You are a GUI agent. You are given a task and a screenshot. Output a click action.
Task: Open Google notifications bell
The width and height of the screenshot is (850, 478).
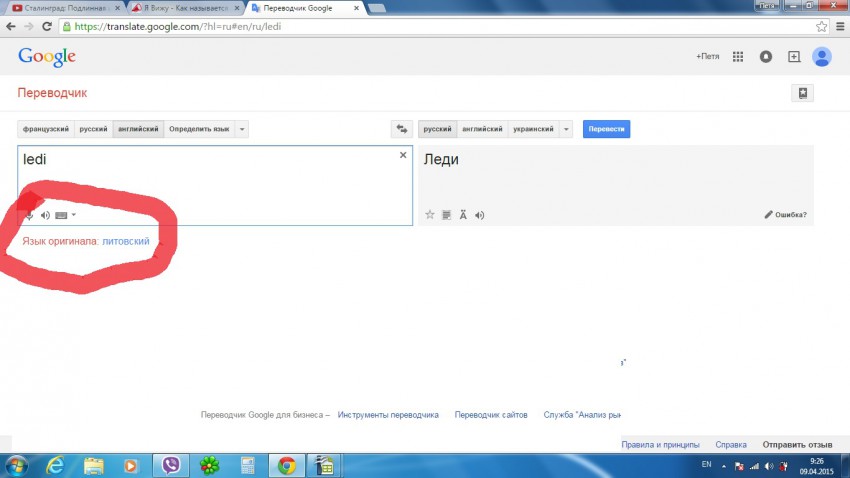766,57
